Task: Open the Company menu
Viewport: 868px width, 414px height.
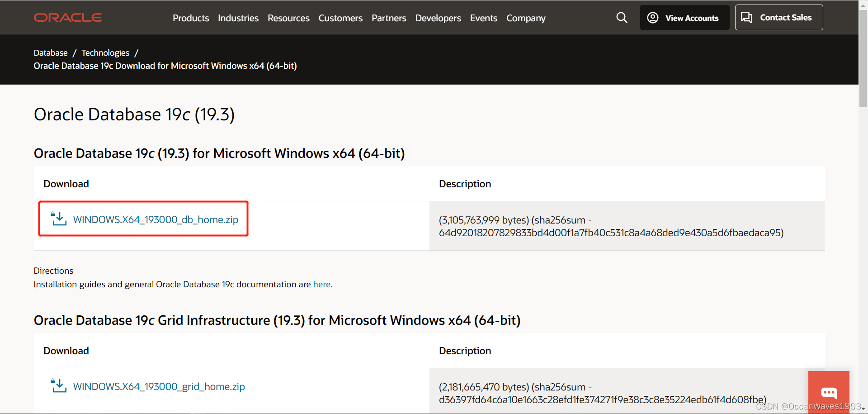Action: tap(526, 18)
